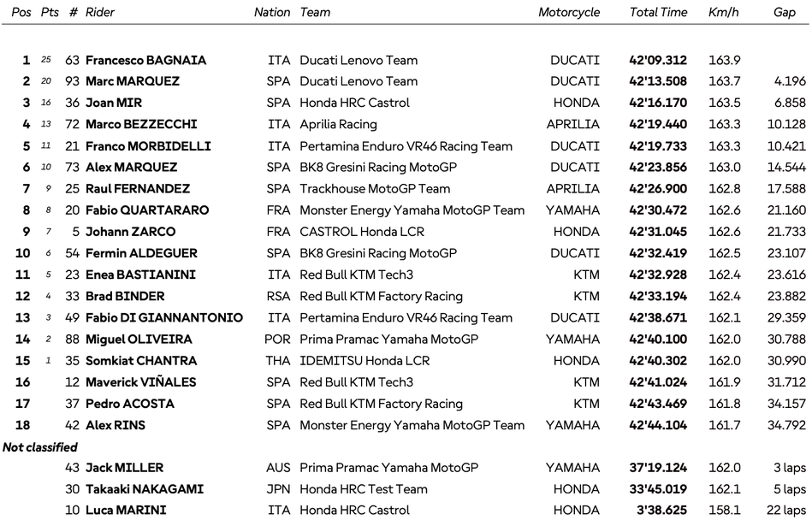
Task: Click the Total Time column header
Action: 658,13
